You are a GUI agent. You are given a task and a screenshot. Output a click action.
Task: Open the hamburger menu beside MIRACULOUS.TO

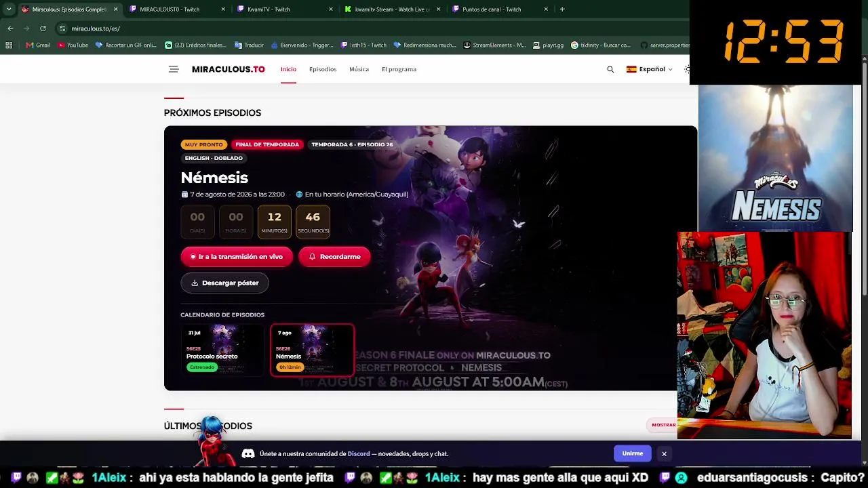(174, 69)
